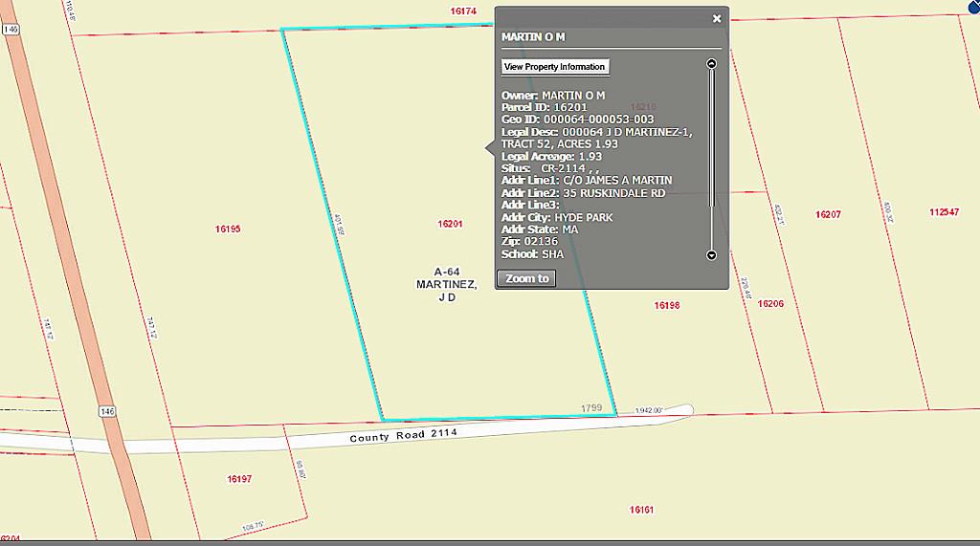
Task: Click Legal Acreage 1.93 line
Action: click(x=551, y=157)
